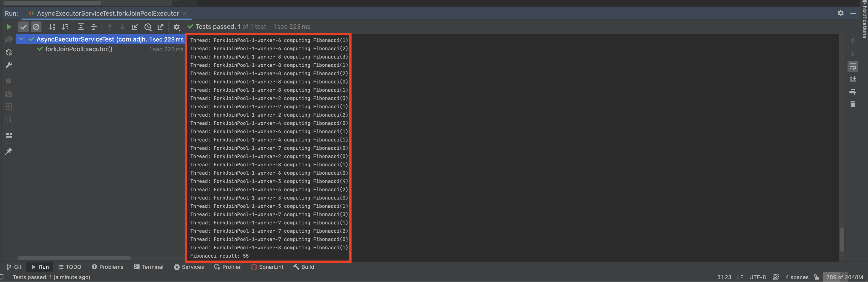The width and height of the screenshot is (868, 282).
Task: Sort tests by duration
Action: click(65, 27)
